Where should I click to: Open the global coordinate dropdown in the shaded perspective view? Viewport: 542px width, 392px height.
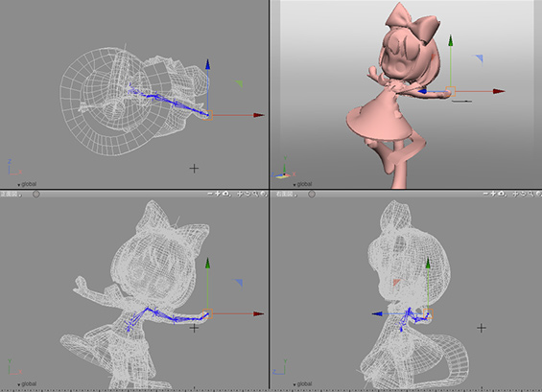click(302, 184)
